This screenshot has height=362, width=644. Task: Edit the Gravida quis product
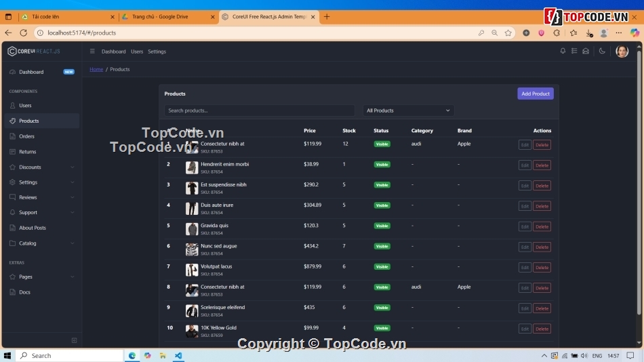pyautogui.click(x=525, y=227)
